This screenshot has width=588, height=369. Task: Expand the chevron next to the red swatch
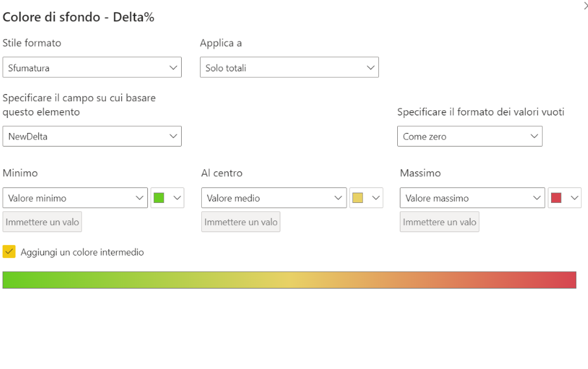coord(574,198)
